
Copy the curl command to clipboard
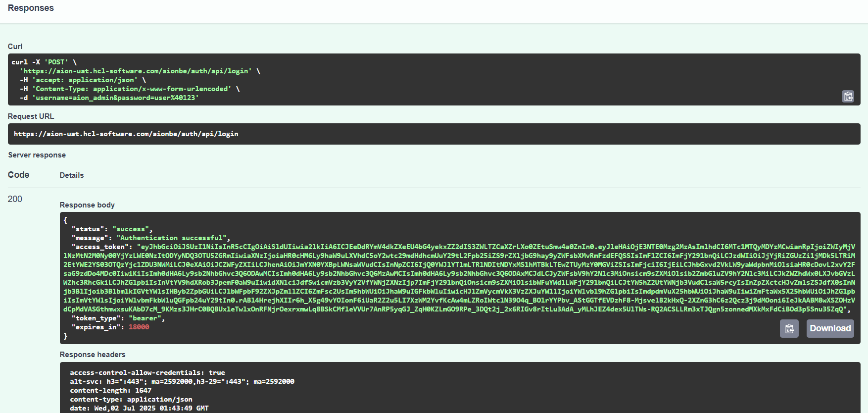(x=848, y=96)
